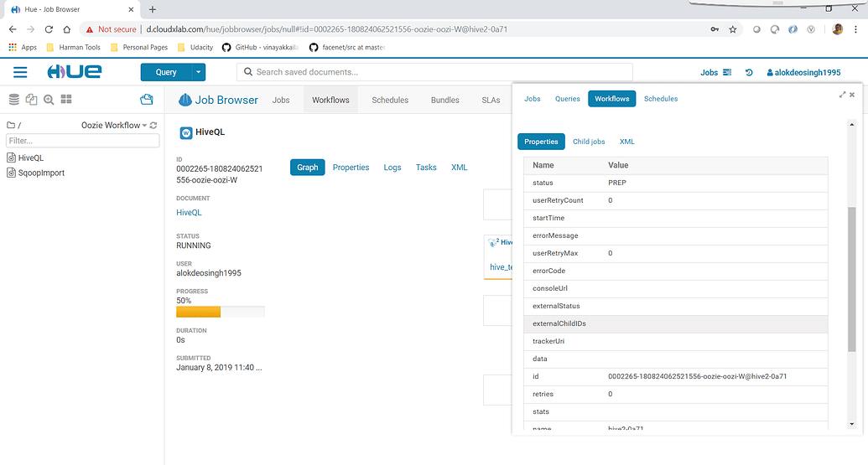This screenshot has width=868, height=465.
Task: Click the magnifier search icon in left panel
Action: click(x=49, y=100)
